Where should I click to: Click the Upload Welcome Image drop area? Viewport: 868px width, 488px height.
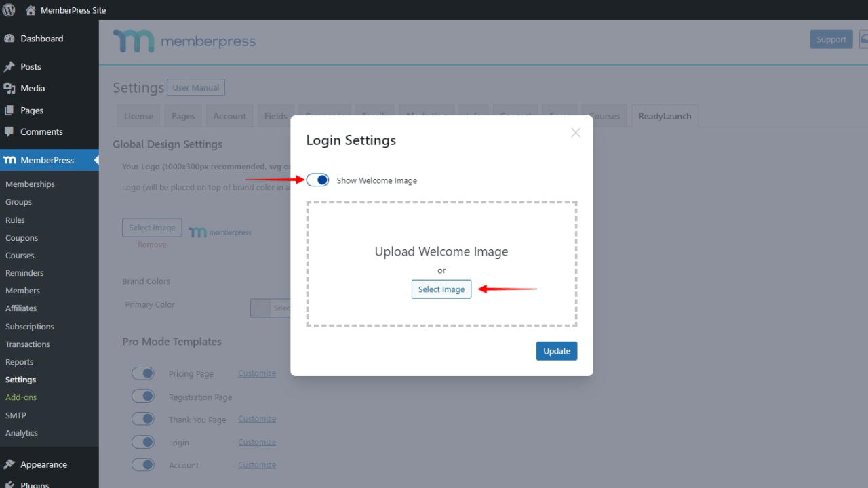[441, 264]
